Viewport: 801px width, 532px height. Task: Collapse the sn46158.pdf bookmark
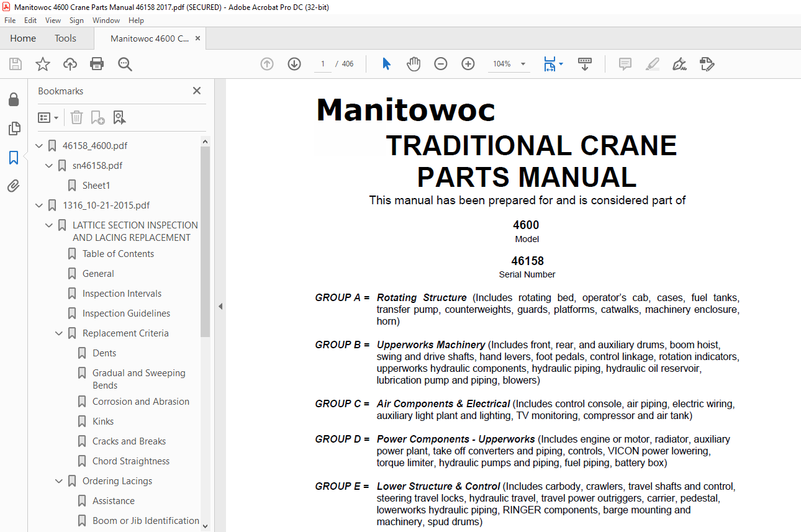pos(50,166)
